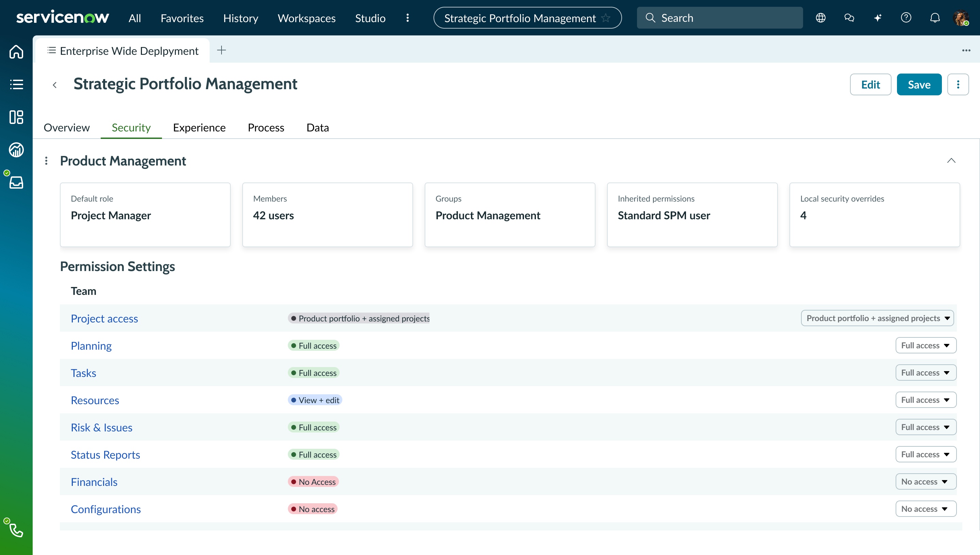Open the help question mark icon
The height and width of the screenshot is (555, 980).
pyautogui.click(x=906, y=17)
